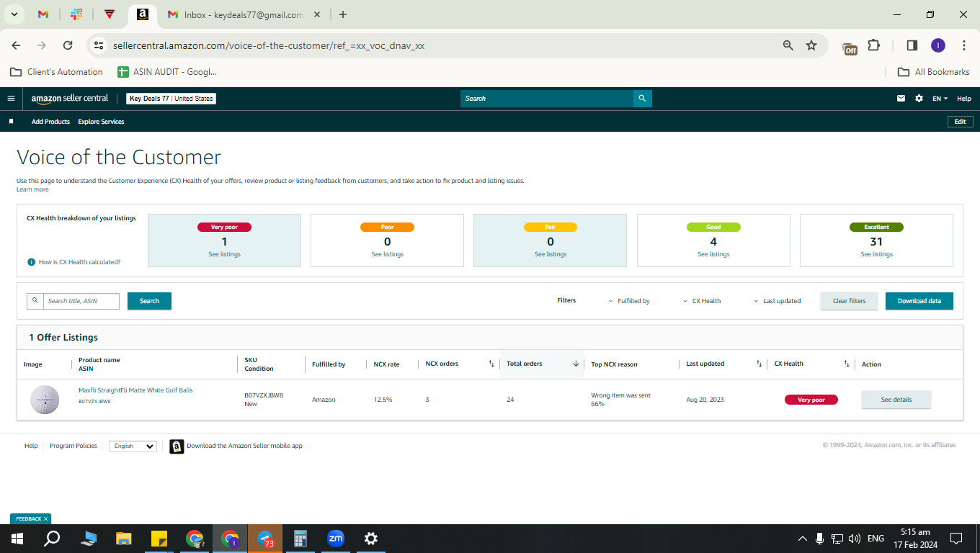Open How is CX Health calculated link
Viewport: 980px width, 553px height.
click(x=80, y=262)
